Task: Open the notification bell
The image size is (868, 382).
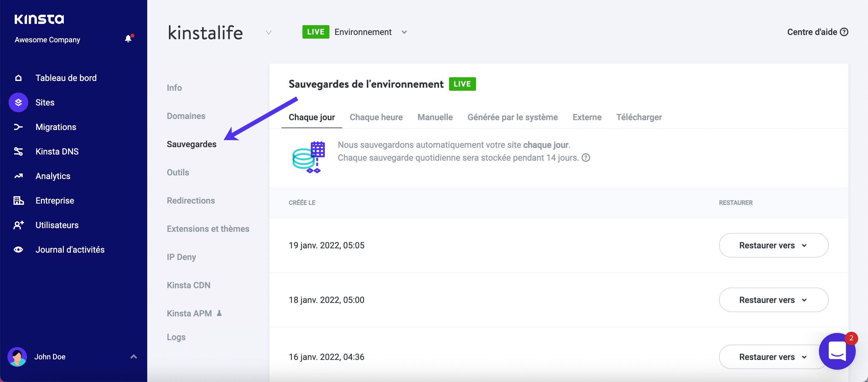Action: 128,38
